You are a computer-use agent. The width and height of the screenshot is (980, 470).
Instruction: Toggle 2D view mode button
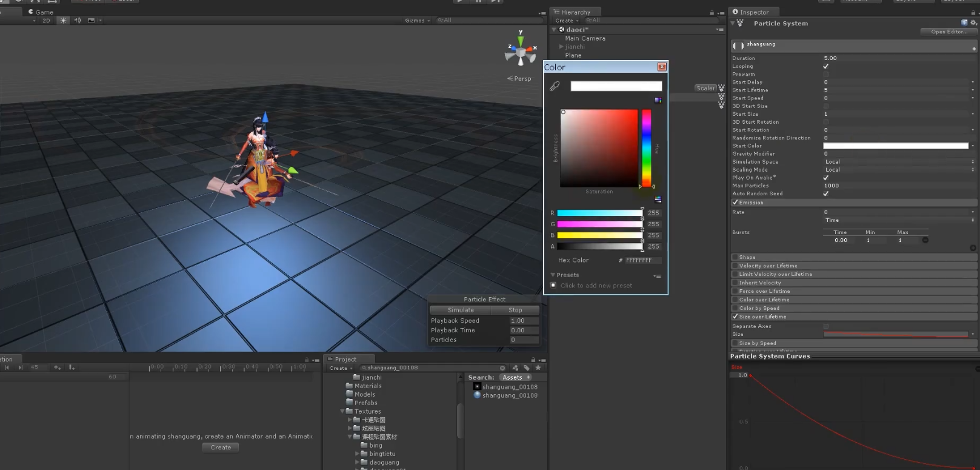pyautogui.click(x=47, y=21)
